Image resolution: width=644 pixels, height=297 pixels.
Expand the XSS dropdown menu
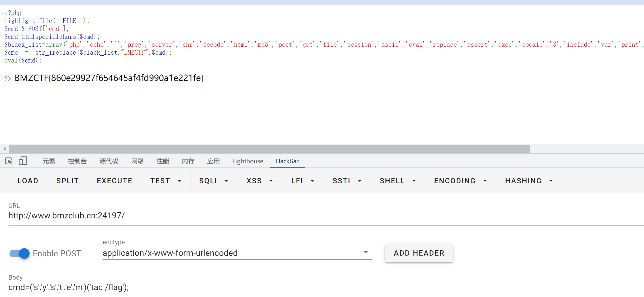(x=259, y=181)
